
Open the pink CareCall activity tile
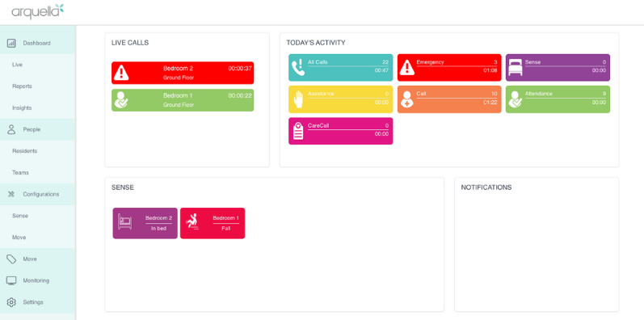click(340, 131)
